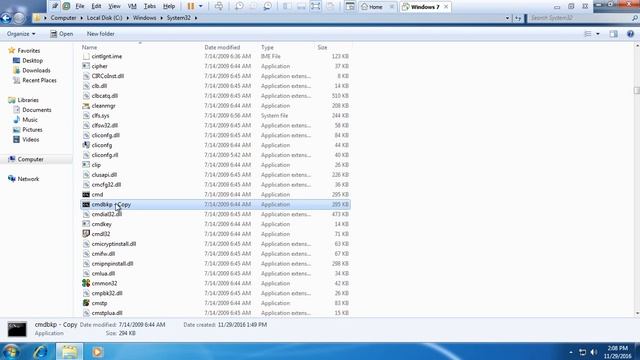
Task: Expand the arrow after Computer in breadcrumb
Action: pyautogui.click(x=82, y=18)
